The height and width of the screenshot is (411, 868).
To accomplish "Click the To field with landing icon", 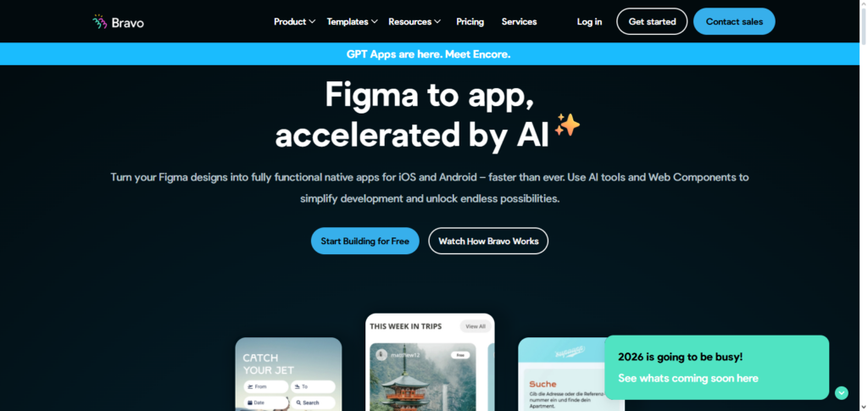I will coord(313,386).
